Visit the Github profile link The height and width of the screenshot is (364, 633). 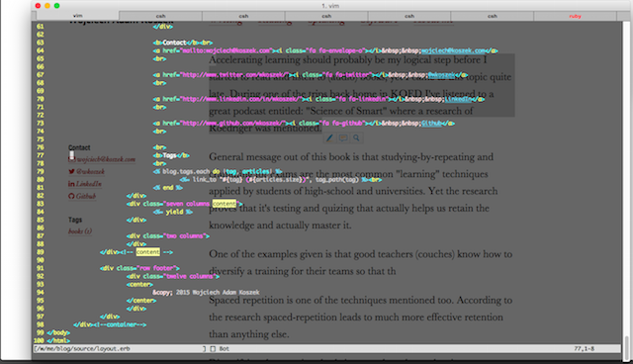[86, 196]
